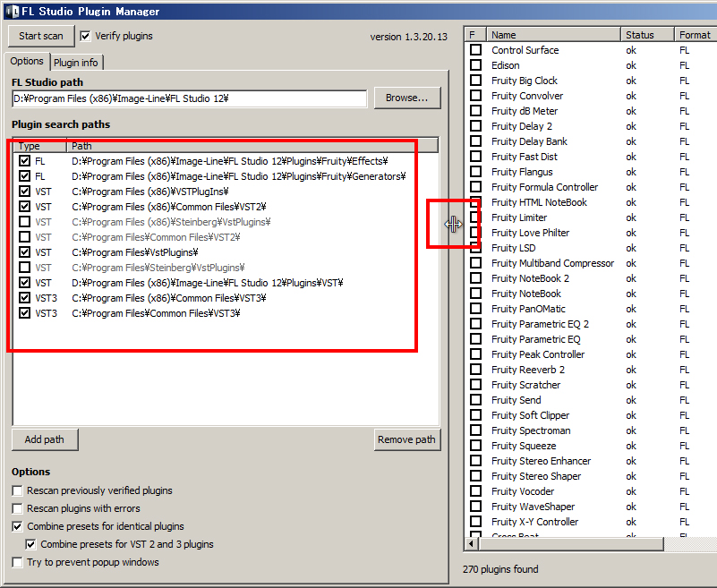Select the Fruity Formula Controller plugin name

[544, 187]
